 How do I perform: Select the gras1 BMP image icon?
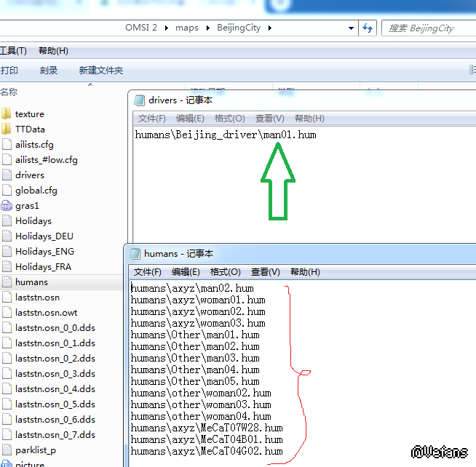tap(7, 206)
